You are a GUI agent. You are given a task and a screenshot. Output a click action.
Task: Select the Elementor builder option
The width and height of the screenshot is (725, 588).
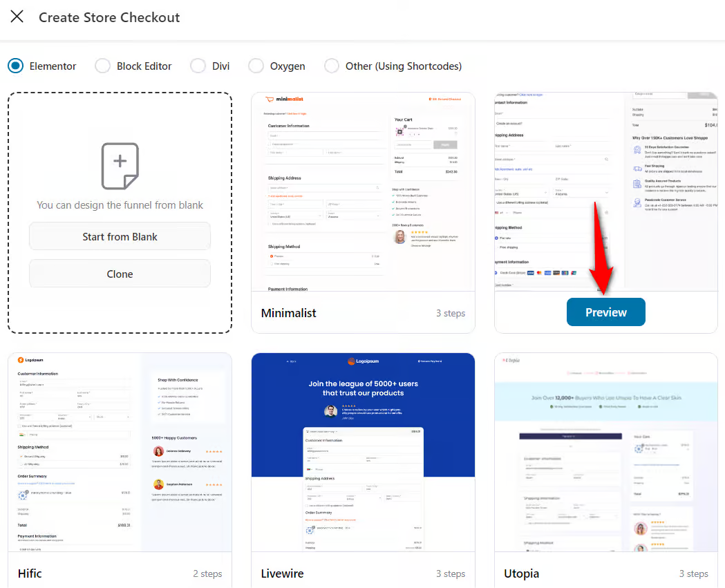point(15,66)
